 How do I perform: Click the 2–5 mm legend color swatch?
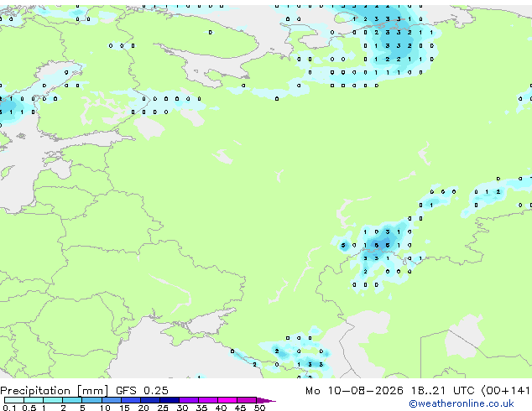(x=72, y=400)
